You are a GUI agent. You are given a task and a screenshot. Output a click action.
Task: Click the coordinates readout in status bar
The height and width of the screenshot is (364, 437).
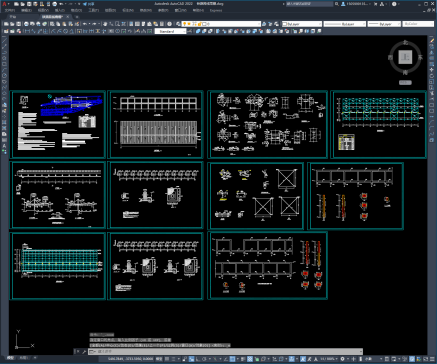tap(130, 359)
